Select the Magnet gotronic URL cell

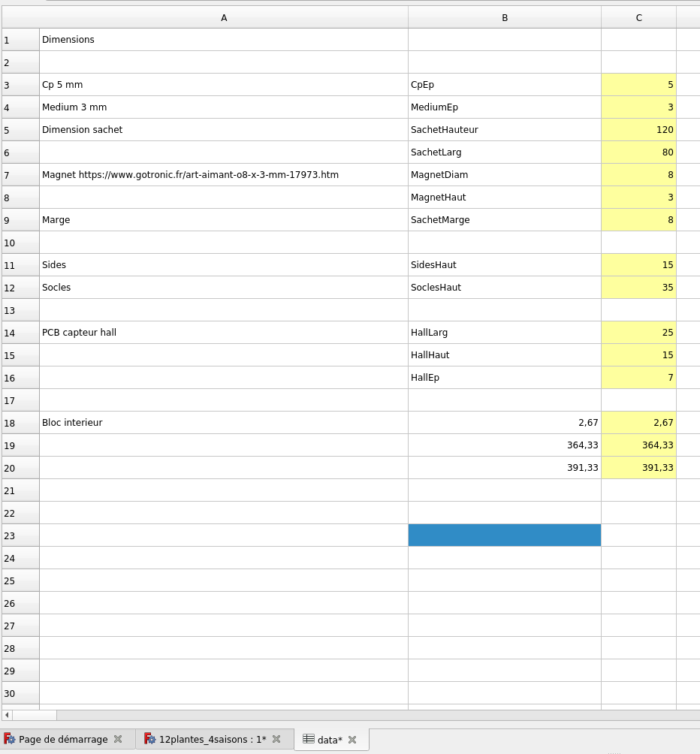click(224, 175)
